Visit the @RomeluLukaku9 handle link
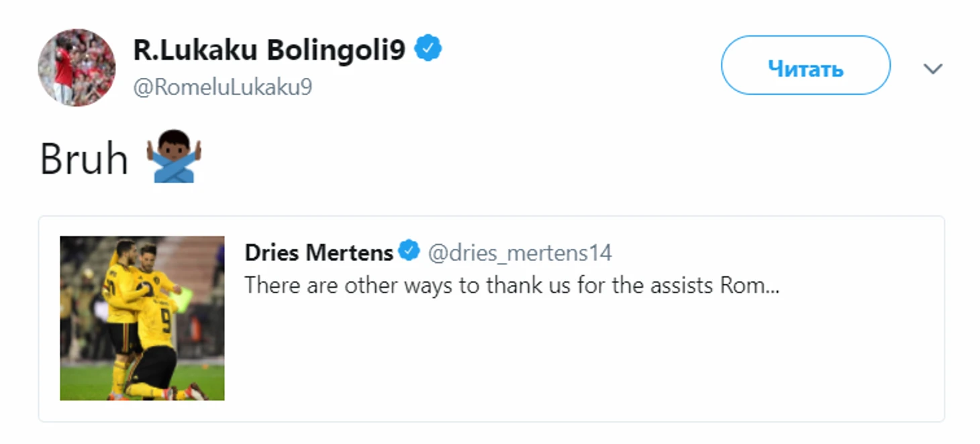This screenshot has width=980, height=444. [x=223, y=88]
